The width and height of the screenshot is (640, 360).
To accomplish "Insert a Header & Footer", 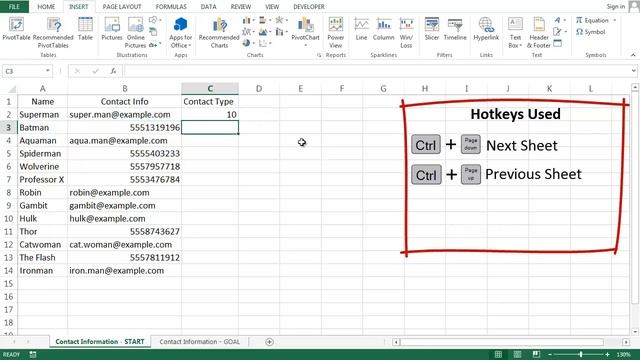I will click(x=539, y=33).
